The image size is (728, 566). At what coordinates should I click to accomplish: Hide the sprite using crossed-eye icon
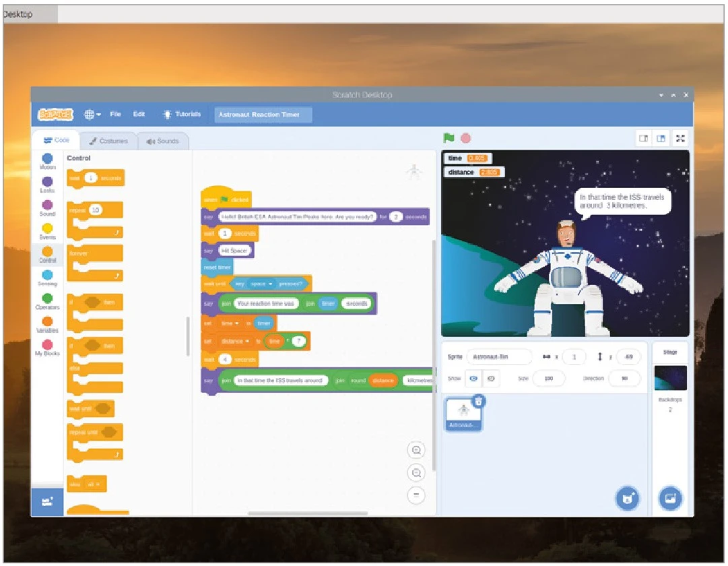point(490,379)
